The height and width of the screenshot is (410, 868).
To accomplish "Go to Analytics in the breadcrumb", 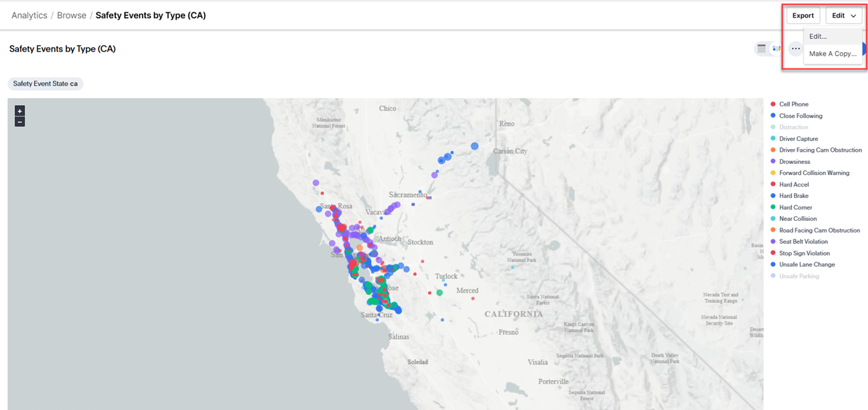I will (x=29, y=15).
